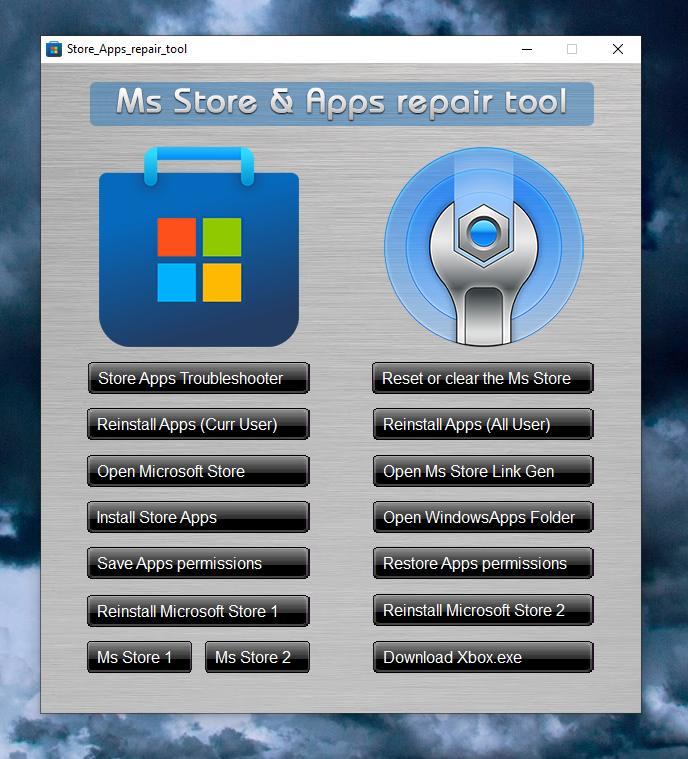
Task: Click the Store_Apps_repair_tool title text
Action: pos(127,49)
